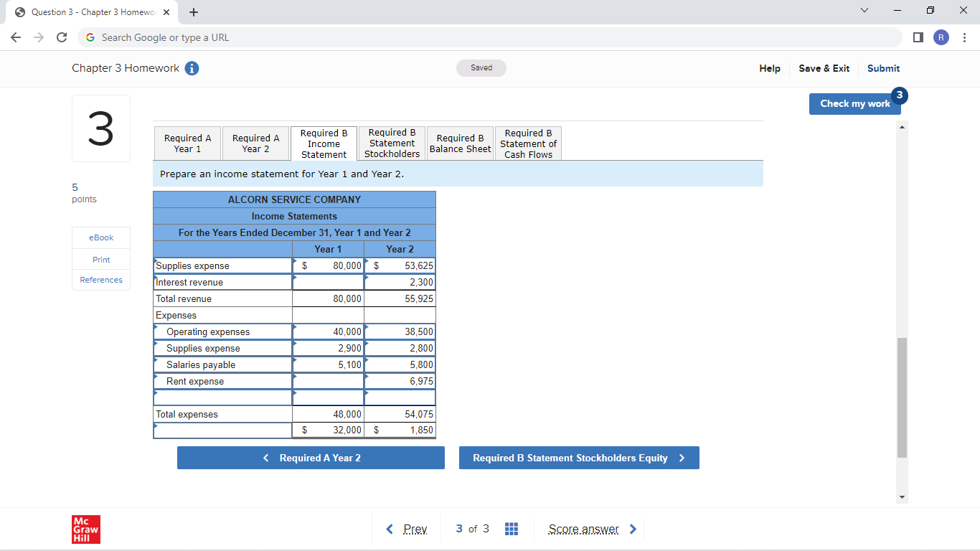Edit Year 2 Salaries payable cell 5,800
This screenshot has height=551, width=980.
point(400,365)
